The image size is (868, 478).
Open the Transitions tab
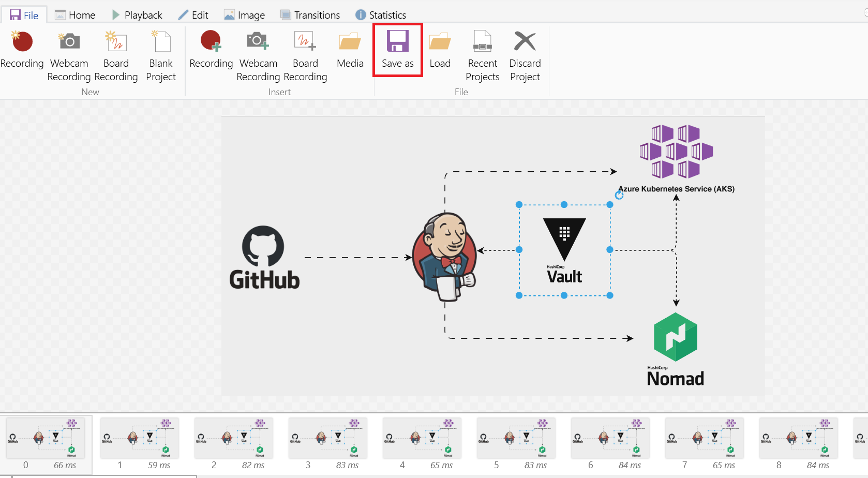[310, 15]
